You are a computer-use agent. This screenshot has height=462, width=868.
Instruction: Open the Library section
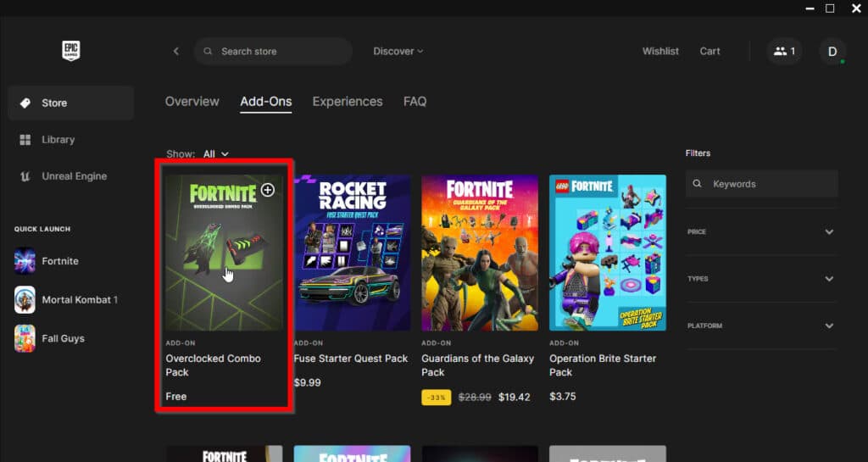[58, 140]
